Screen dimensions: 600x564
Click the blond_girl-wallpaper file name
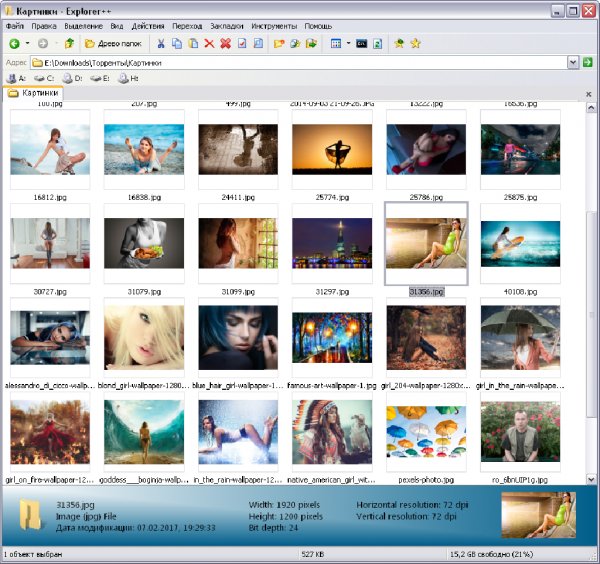coord(143,386)
